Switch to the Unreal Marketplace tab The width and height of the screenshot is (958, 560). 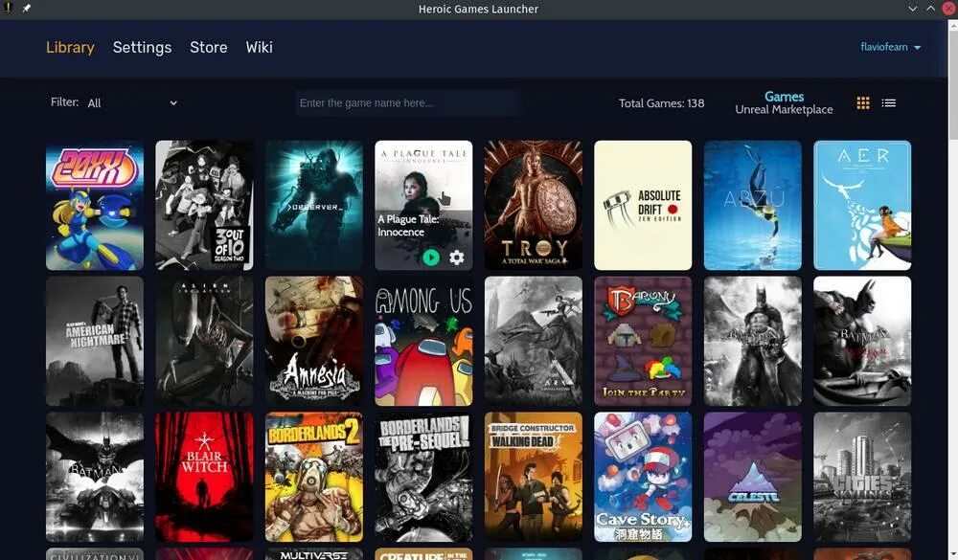click(x=785, y=109)
